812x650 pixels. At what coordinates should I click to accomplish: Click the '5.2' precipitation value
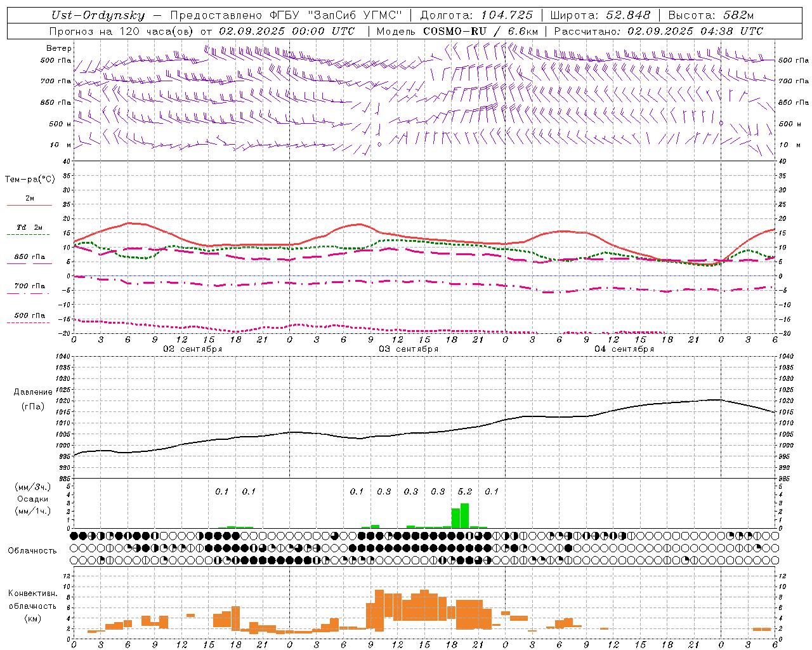tap(465, 492)
